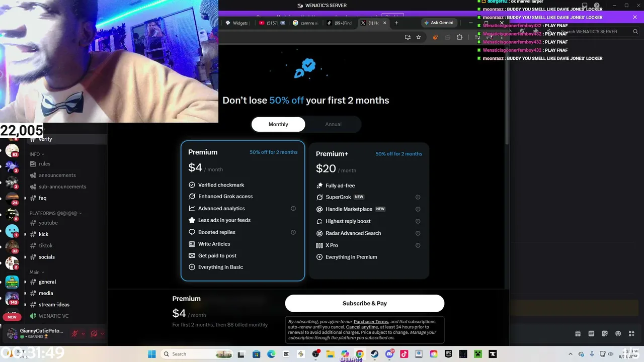Collapse the INFO channel category
This screenshot has width=644, height=362.
[37, 154]
